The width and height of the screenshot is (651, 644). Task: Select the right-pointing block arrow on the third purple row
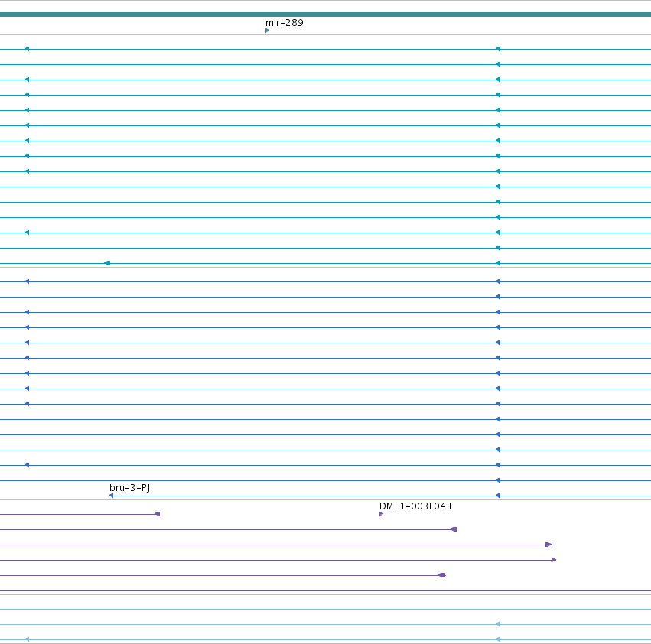point(548,545)
